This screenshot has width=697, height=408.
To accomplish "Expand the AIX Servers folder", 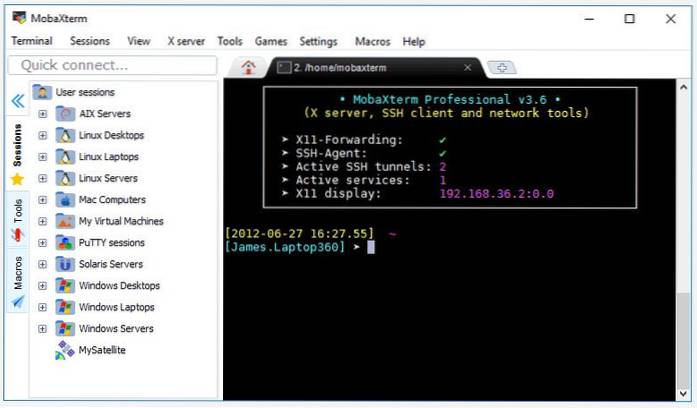I will [x=43, y=114].
